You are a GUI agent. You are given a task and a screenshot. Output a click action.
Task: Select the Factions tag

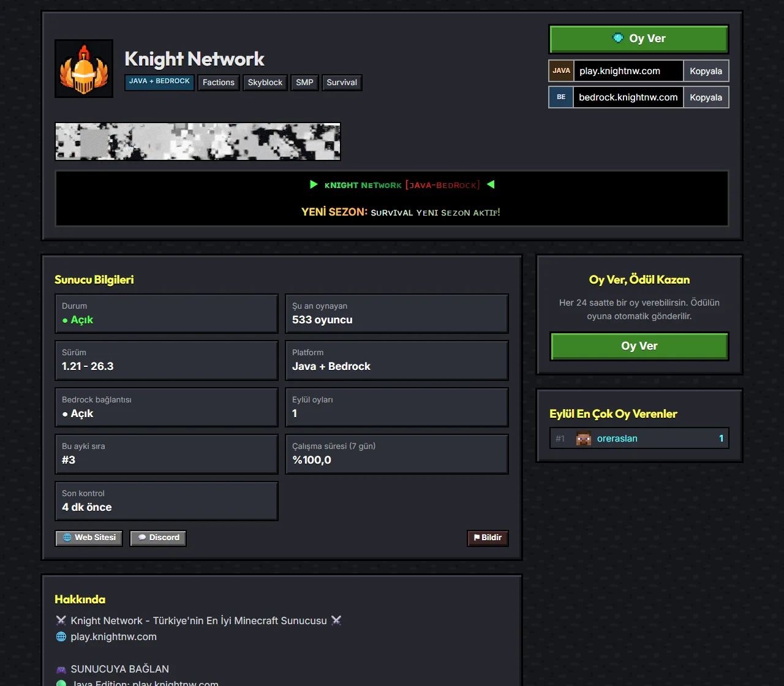219,82
